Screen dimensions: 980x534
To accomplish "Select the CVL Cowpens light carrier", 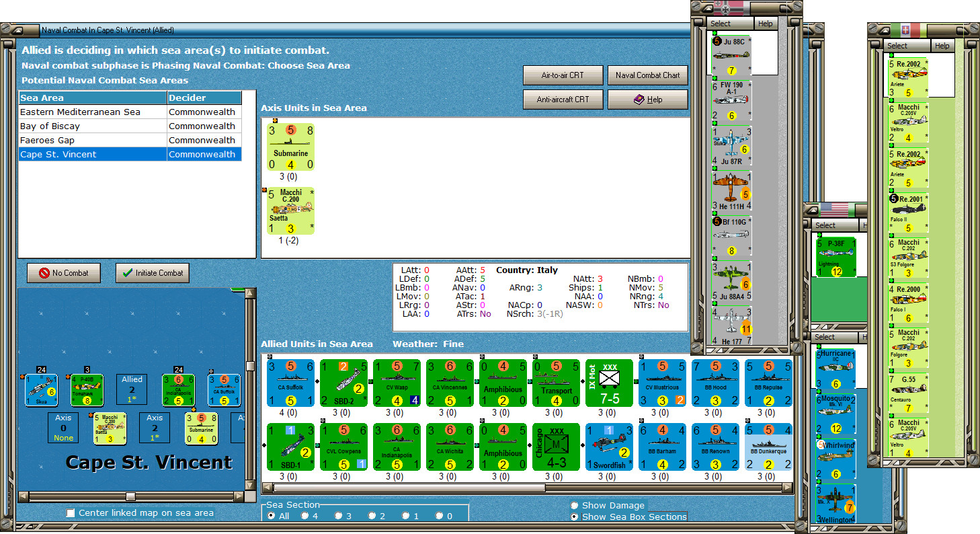I will point(343,447).
